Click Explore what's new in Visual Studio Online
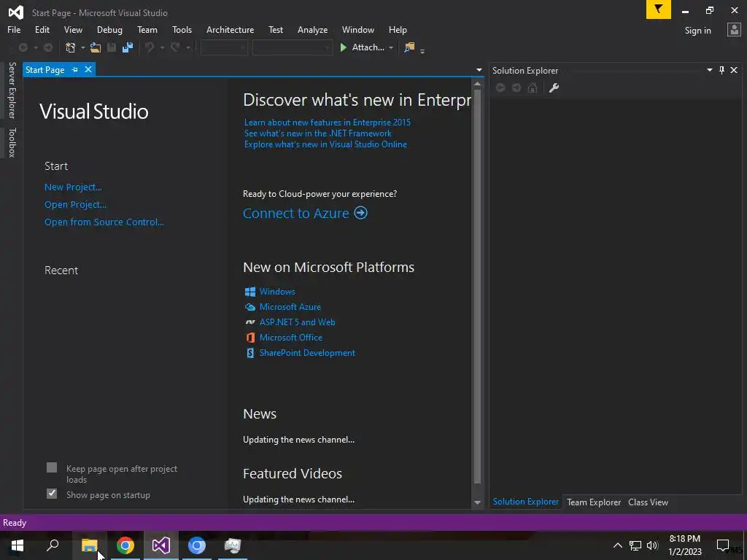 click(x=325, y=144)
